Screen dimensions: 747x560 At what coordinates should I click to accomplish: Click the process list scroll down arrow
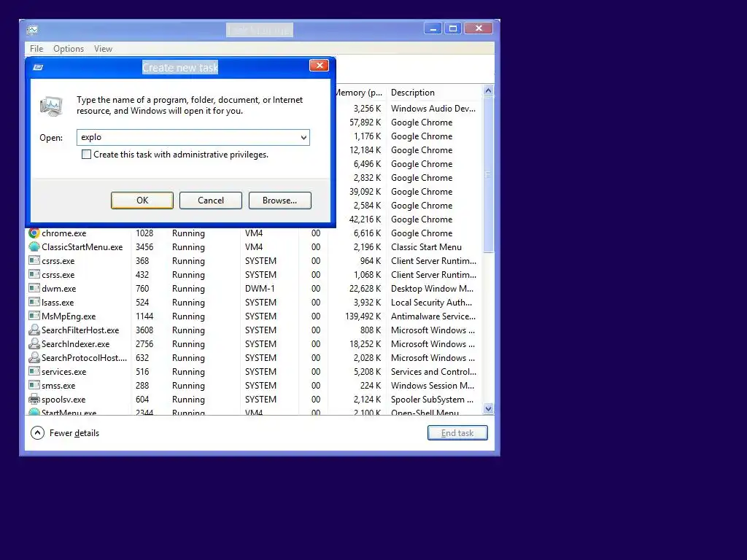(x=488, y=408)
